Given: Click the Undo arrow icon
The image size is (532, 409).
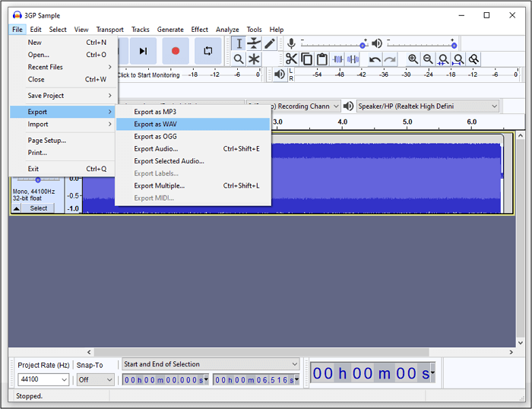Looking at the screenshot, I should tap(374, 59).
